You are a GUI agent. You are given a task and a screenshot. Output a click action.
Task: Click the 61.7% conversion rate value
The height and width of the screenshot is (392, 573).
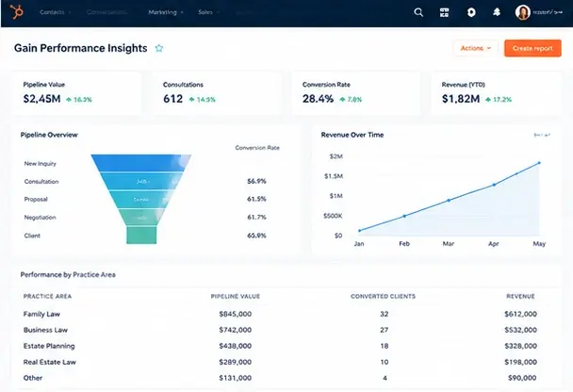pos(256,217)
